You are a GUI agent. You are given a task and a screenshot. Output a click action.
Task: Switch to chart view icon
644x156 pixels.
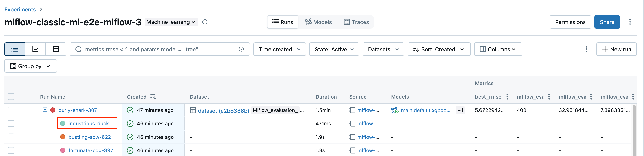(35, 49)
